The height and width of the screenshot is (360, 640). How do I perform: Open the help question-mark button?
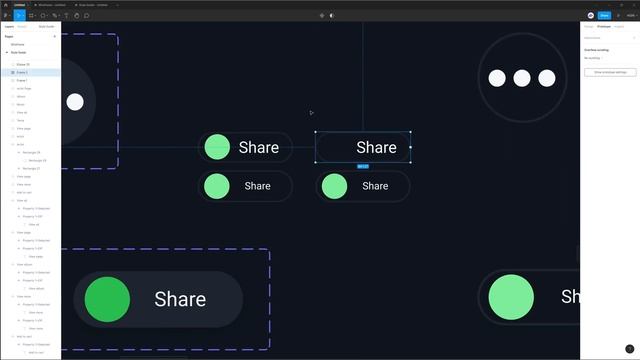[x=629, y=349]
